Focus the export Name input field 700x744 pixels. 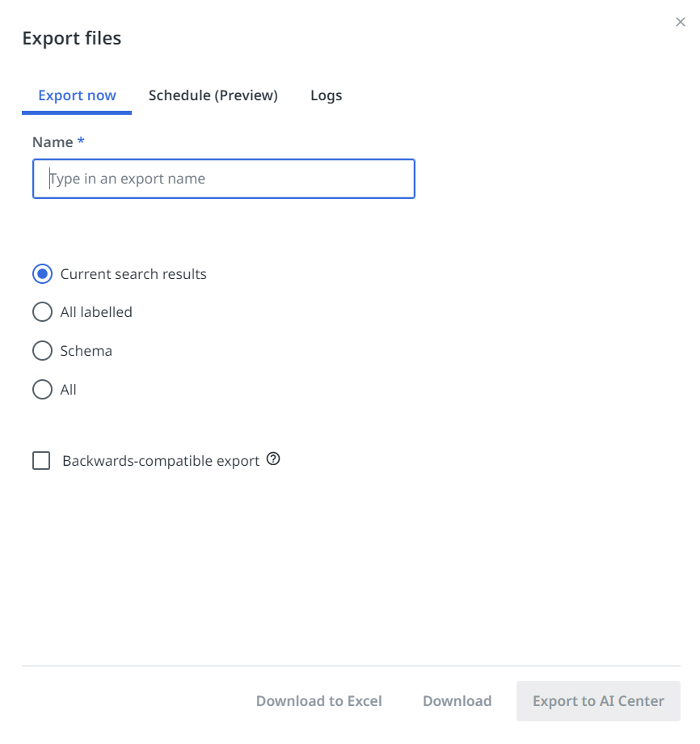(x=224, y=179)
